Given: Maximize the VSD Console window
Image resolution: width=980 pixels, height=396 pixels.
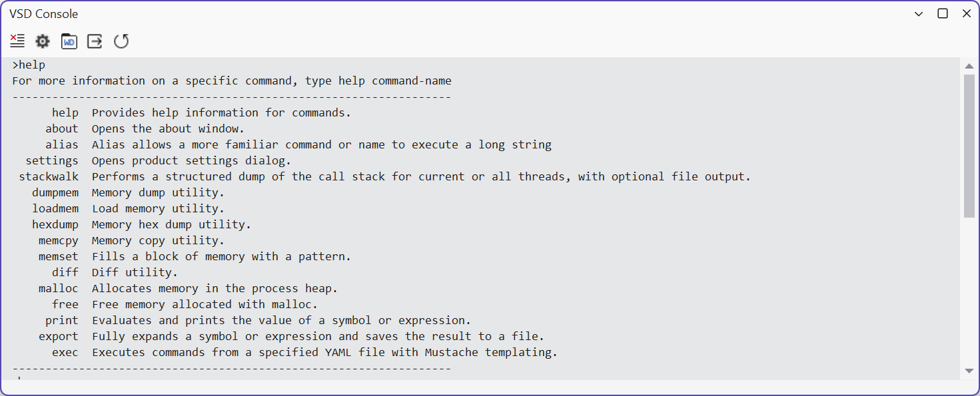Looking at the screenshot, I should pyautogui.click(x=943, y=13).
